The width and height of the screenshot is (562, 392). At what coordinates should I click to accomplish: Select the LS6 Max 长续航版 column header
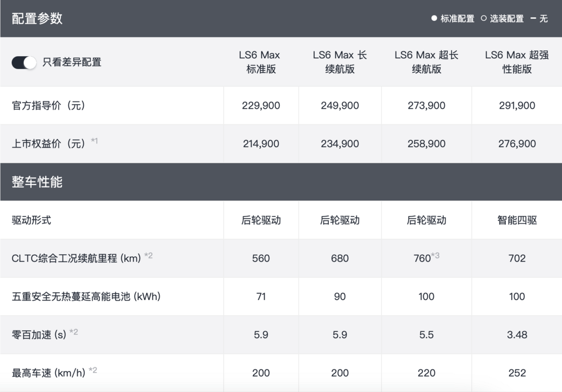coord(340,62)
